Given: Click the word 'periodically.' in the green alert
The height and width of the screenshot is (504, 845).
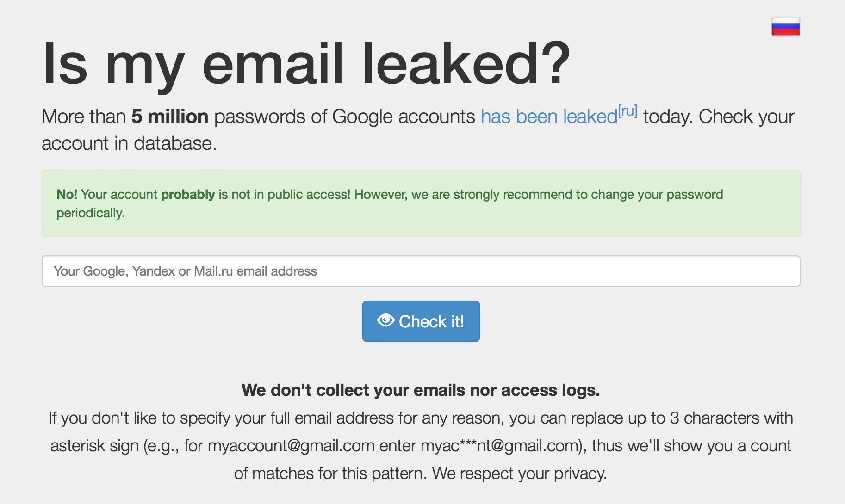Looking at the screenshot, I should 91,213.
